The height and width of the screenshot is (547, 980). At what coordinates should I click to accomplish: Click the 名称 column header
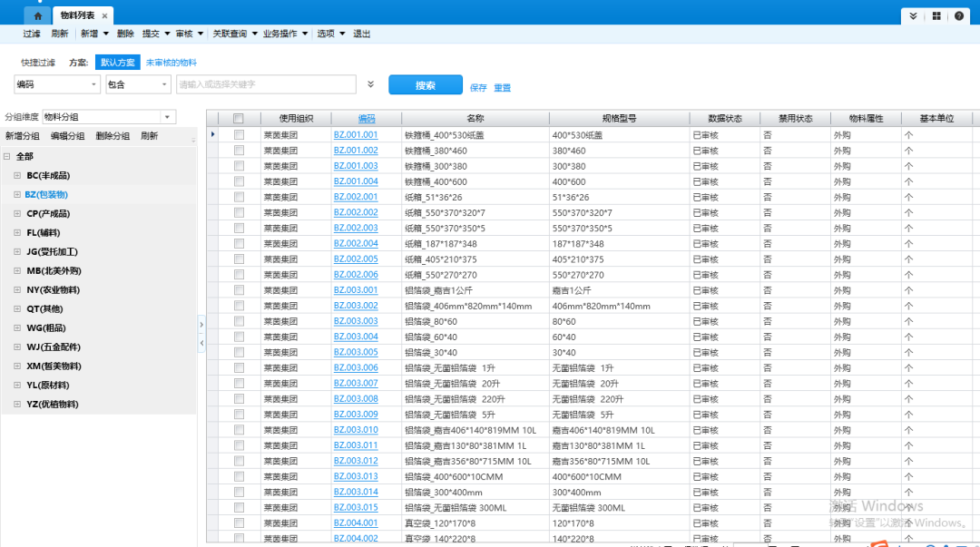click(475, 118)
